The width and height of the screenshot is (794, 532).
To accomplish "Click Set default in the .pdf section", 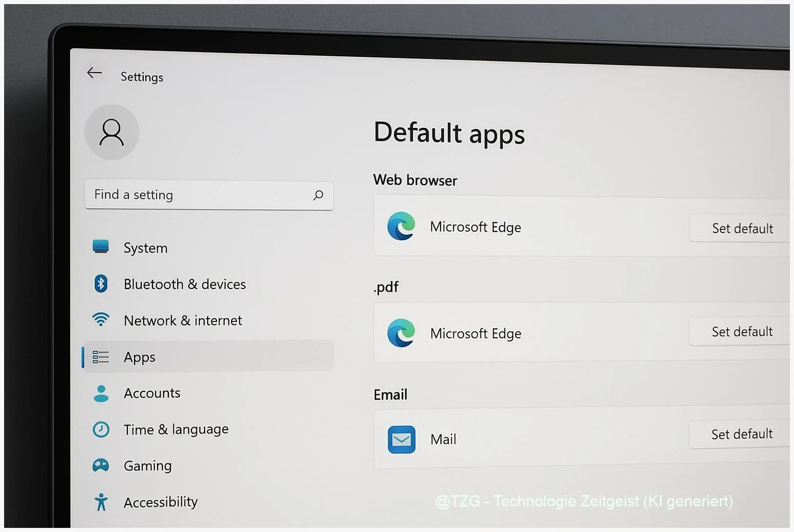I will coord(742,331).
